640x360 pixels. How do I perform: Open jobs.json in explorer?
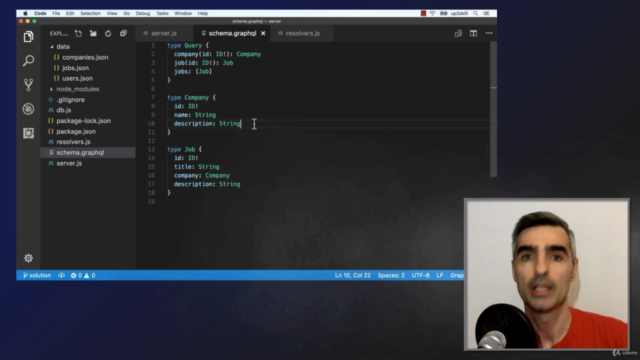tap(76, 68)
